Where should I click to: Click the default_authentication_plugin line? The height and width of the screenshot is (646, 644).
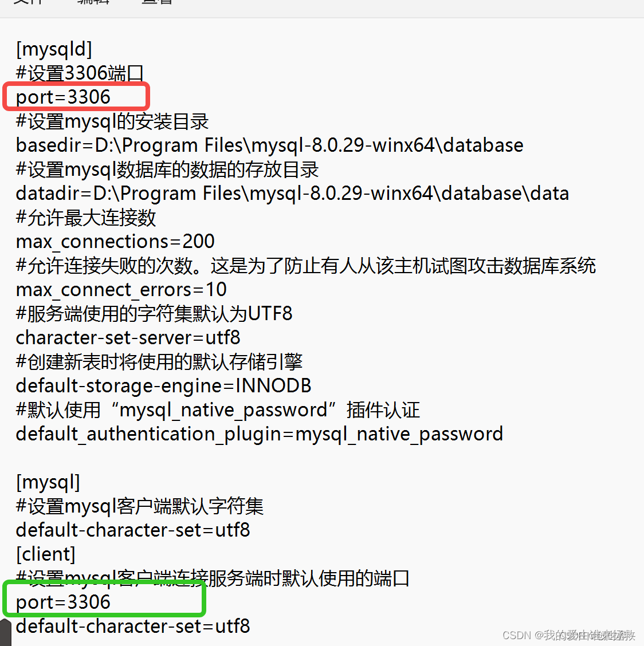tap(260, 434)
